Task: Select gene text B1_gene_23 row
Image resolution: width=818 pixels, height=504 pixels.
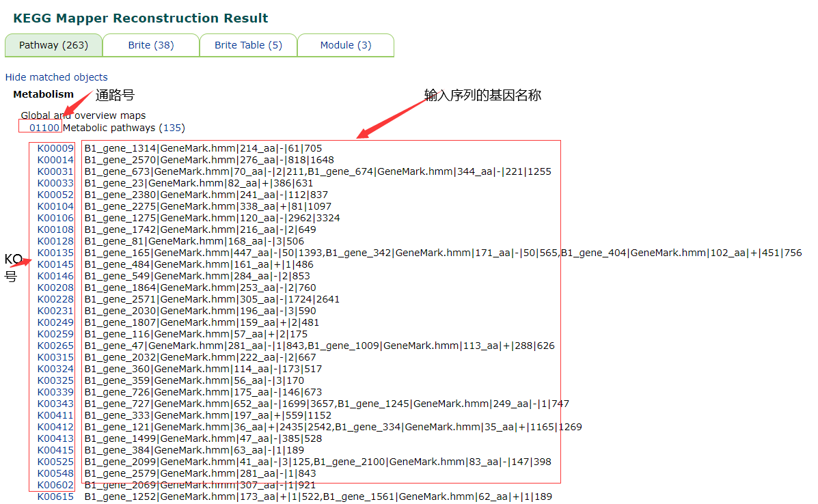Action: point(199,183)
